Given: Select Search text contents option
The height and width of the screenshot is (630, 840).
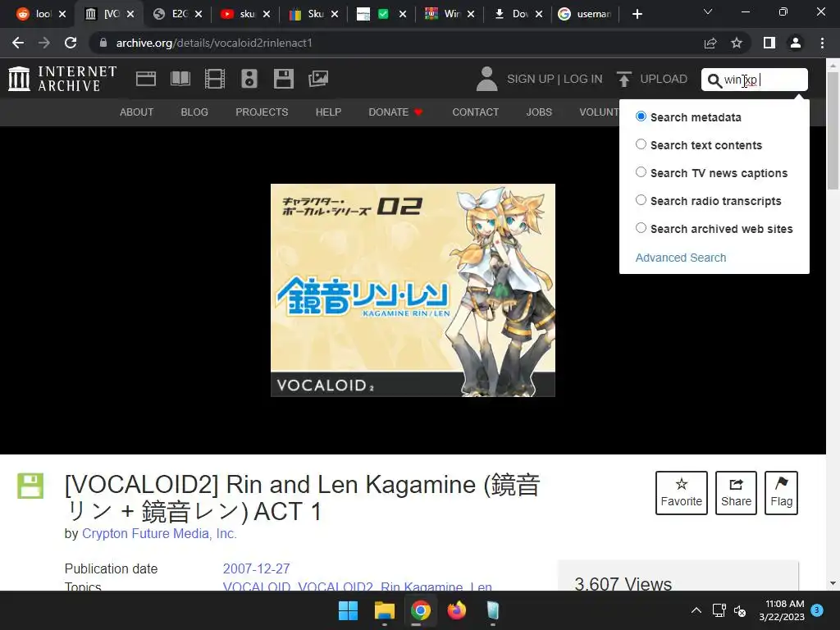Looking at the screenshot, I should [x=641, y=144].
